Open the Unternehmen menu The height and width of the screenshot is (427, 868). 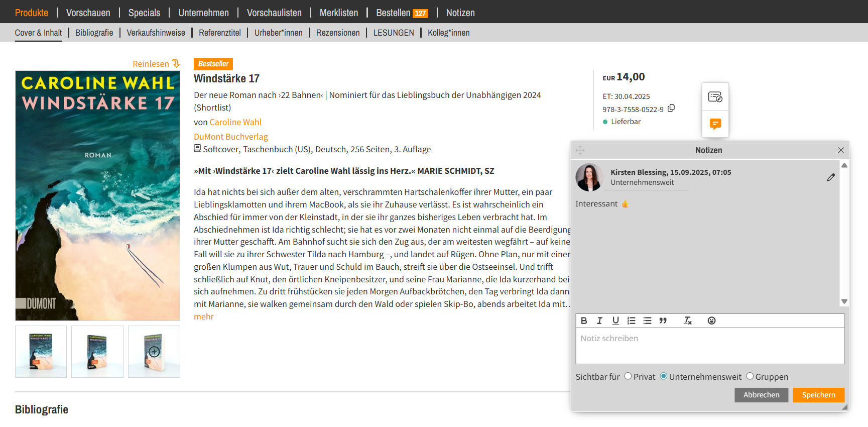(203, 13)
